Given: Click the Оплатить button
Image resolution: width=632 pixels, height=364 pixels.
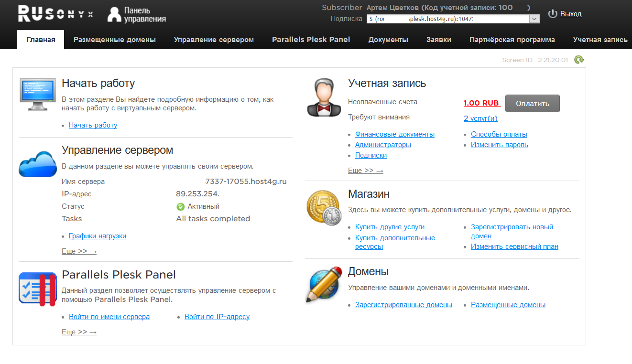Looking at the screenshot, I should tap(533, 104).
